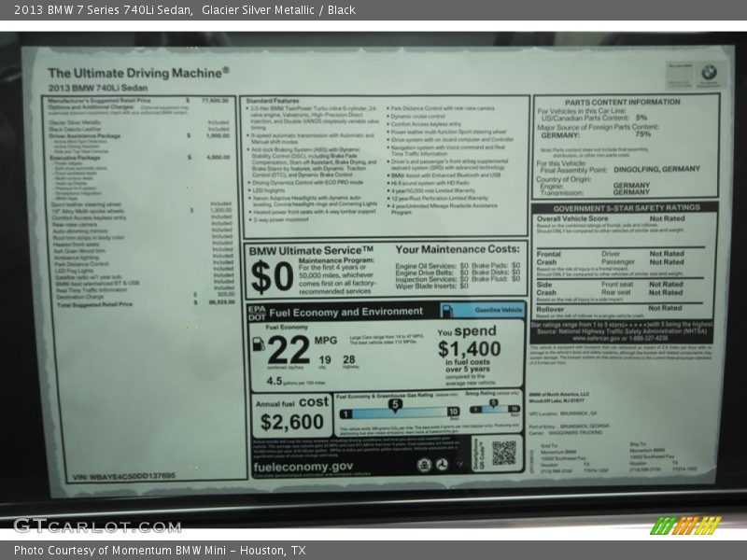
Task: Click 'PARTS CONTENT INFORMATION' heading
Action: (623, 102)
